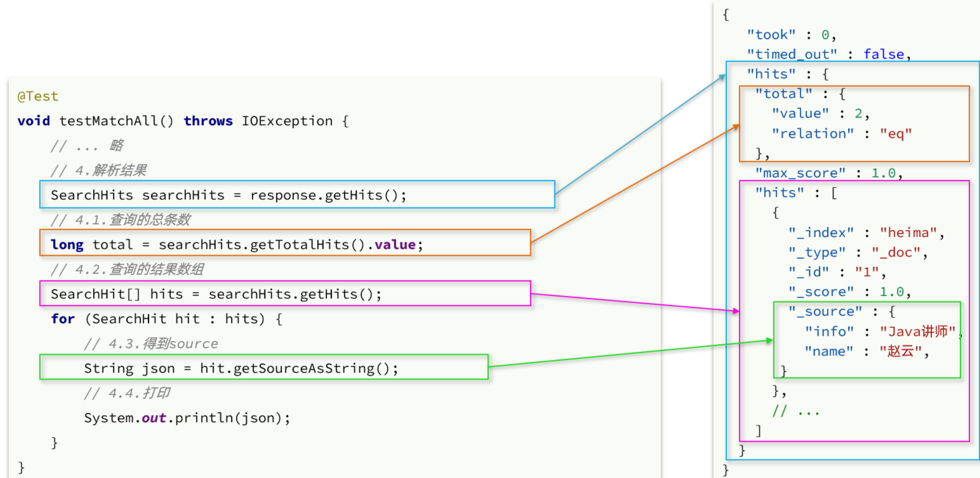Click the "_type" key in JSON
This screenshot has width=980, height=478.
point(817,252)
